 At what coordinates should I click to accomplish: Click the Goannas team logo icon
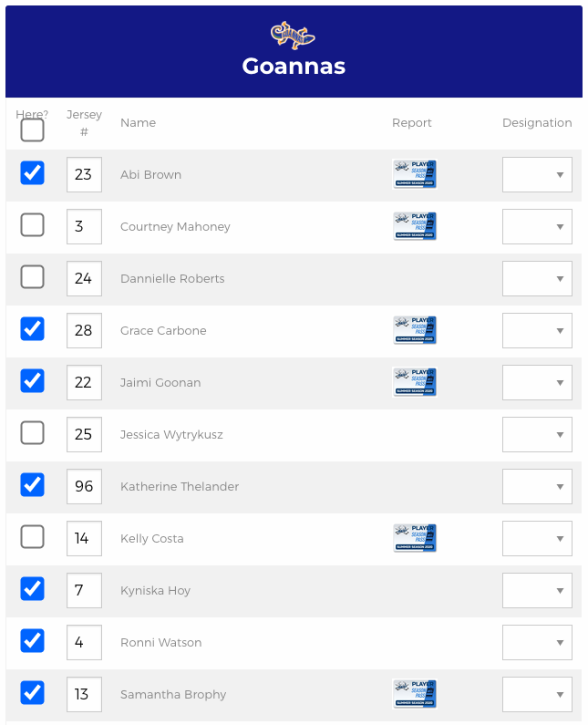[293, 36]
